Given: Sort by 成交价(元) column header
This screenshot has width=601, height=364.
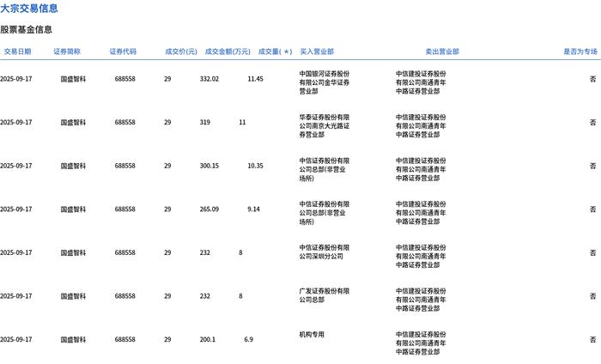Looking at the screenshot, I should click(181, 52).
